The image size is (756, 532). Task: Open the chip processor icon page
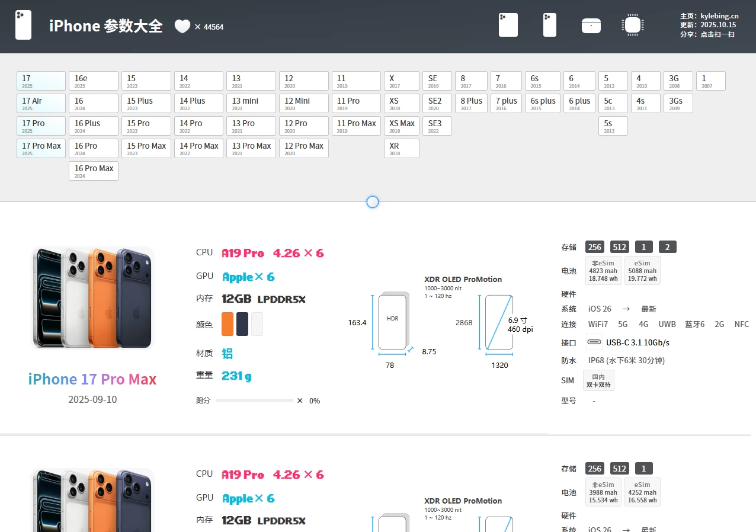(632, 25)
